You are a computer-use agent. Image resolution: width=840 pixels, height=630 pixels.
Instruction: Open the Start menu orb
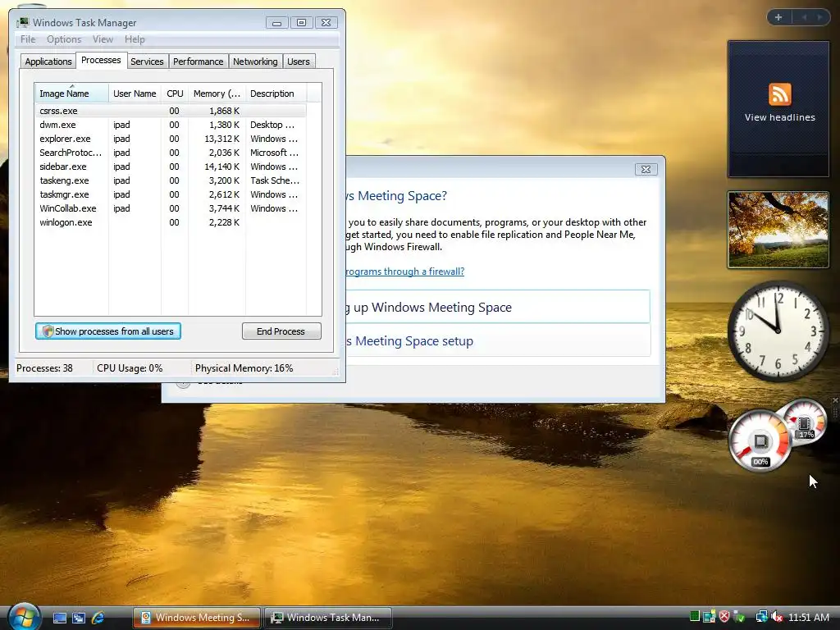[x=24, y=617]
